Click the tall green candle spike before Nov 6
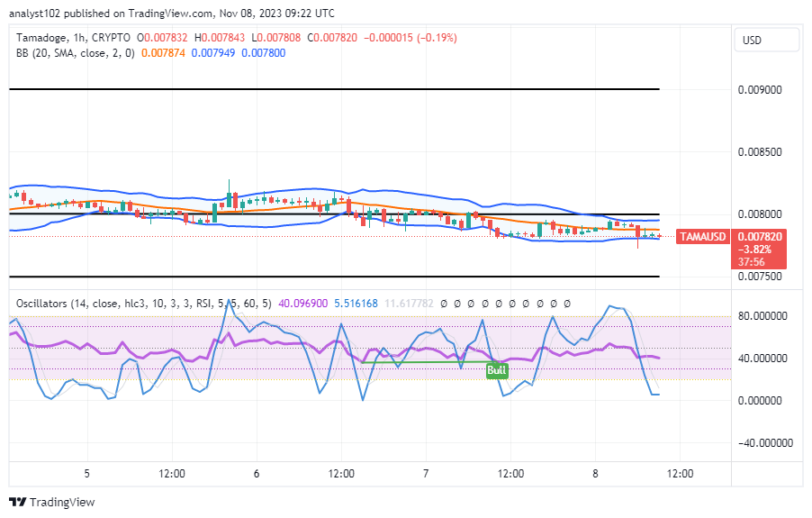 pos(229,189)
